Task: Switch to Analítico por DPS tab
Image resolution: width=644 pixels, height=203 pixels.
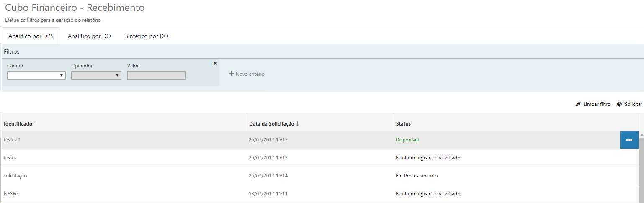Action: [31, 36]
